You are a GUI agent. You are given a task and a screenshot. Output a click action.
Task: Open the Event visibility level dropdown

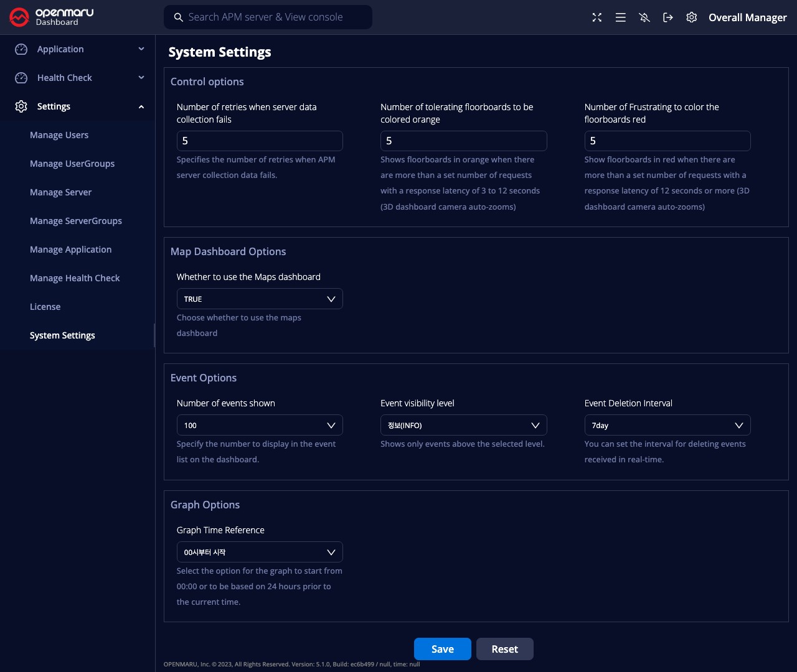point(463,426)
